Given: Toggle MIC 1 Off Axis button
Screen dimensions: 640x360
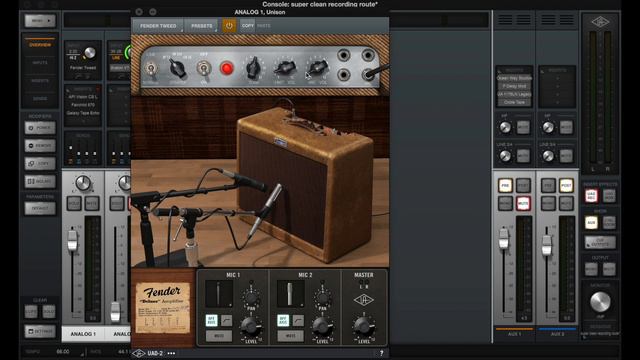Looking at the screenshot, I should tap(211, 320).
